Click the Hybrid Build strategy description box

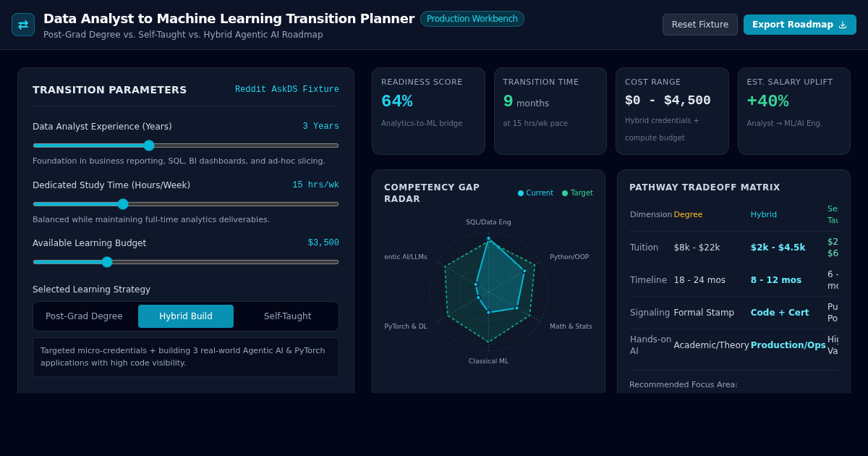click(x=186, y=357)
